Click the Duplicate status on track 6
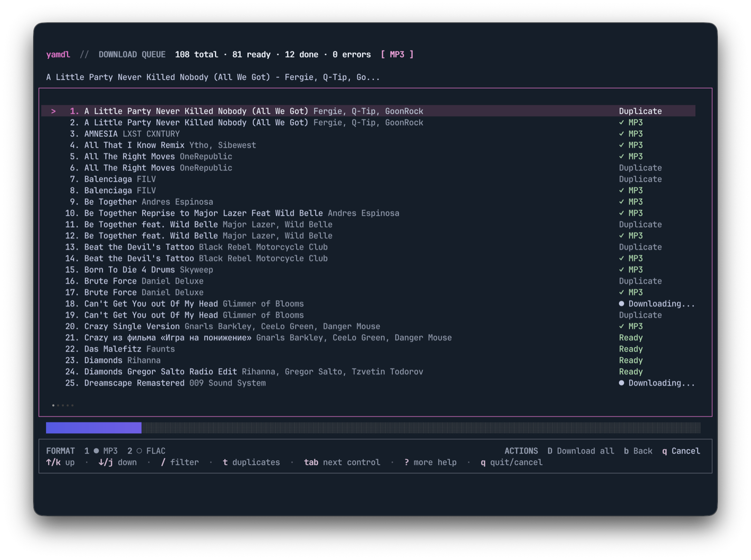This screenshot has height=560, width=751. pyautogui.click(x=640, y=168)
